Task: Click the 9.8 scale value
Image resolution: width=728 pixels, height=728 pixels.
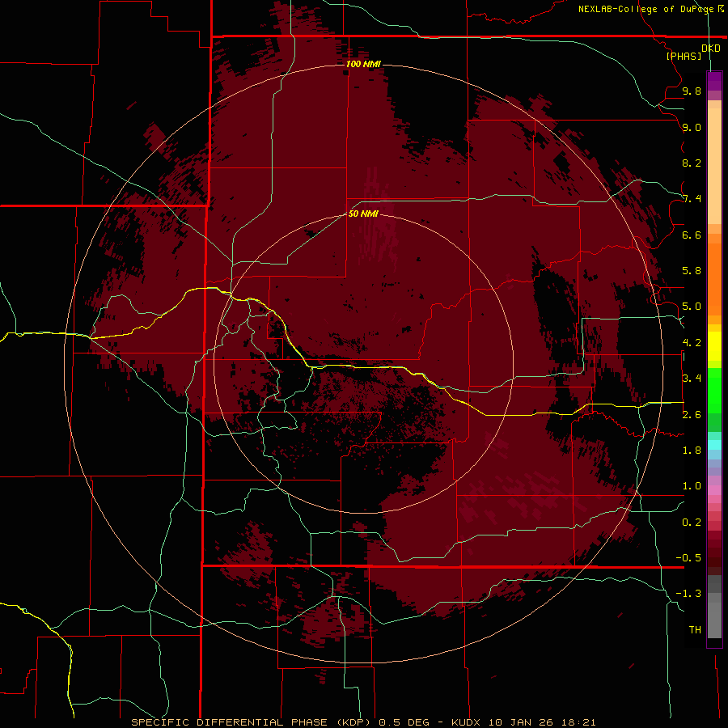Action: [x=692, y=91]
